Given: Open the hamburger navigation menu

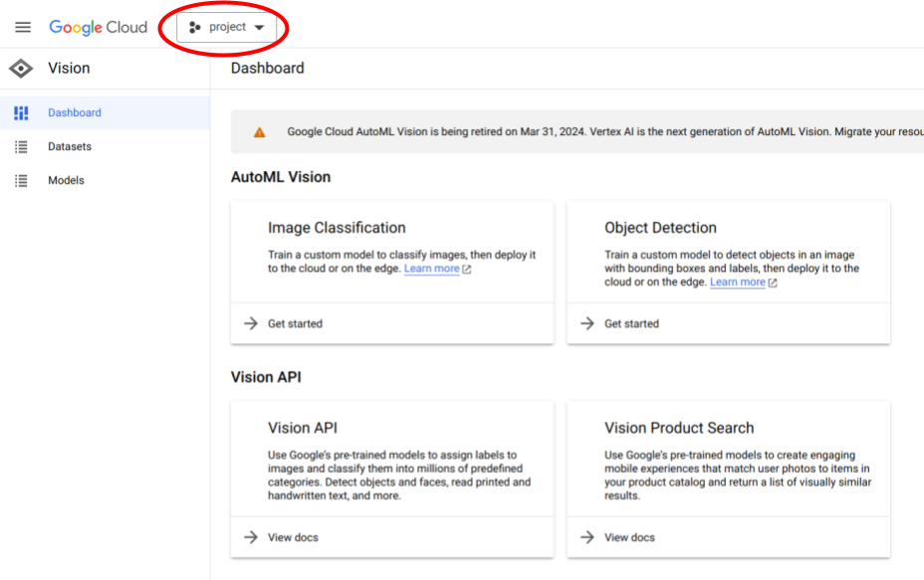Looking at the screenshot, I should [23, 27].
